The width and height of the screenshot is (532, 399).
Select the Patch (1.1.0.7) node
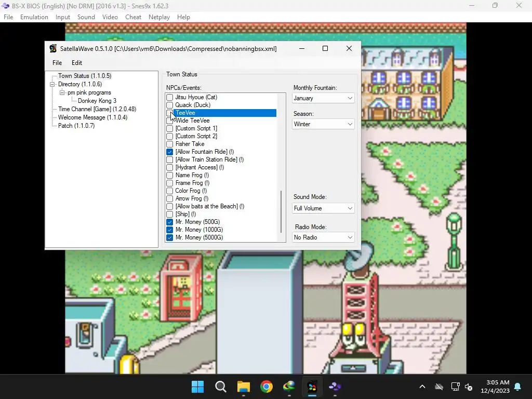76,126
